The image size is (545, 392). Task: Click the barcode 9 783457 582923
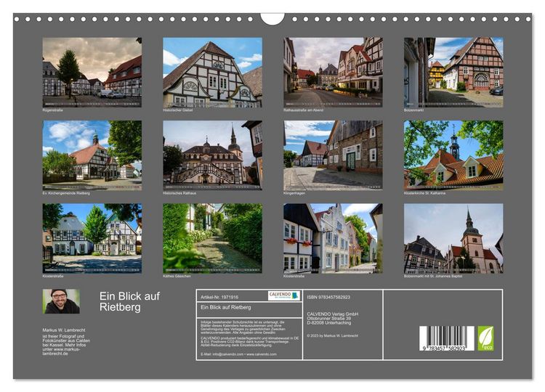[447, 338]
